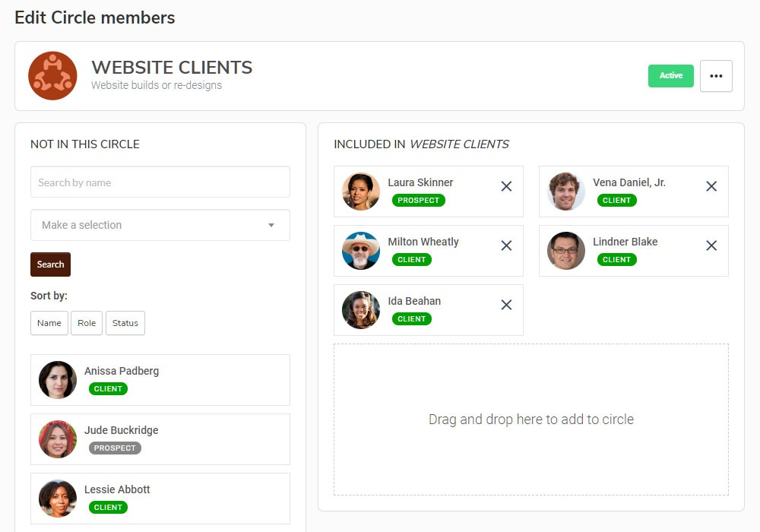Screen dimensions: 760x532
Task: Remove Ida Beahan from Website Clients
Action: pos(506,305)
